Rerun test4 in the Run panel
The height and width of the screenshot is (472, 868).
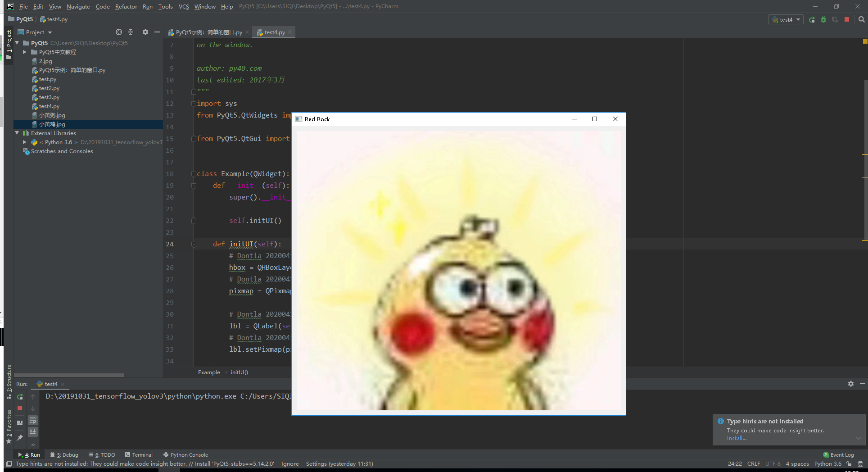tap(20, 396)
